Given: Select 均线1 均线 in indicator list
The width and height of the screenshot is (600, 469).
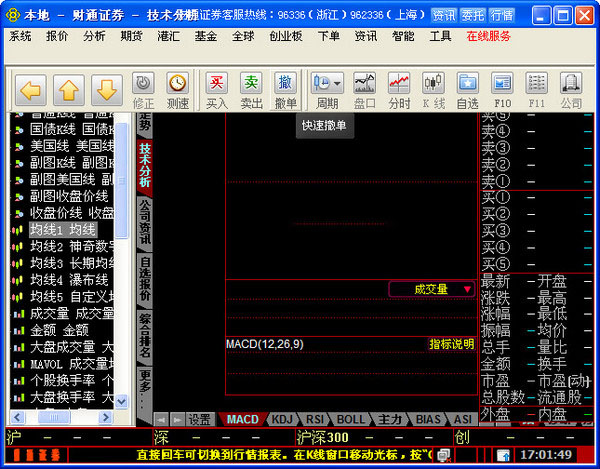Looking at the screenshot, I should 62,229.
